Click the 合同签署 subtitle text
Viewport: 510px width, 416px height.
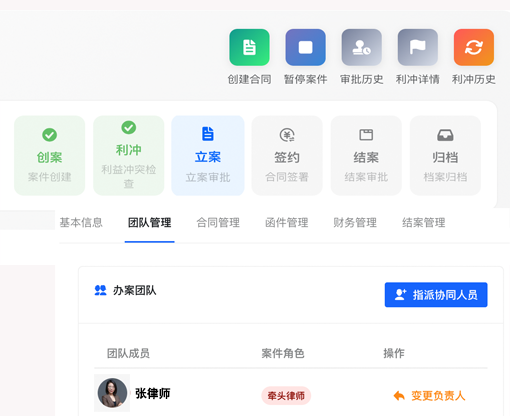tap(287, 177)
